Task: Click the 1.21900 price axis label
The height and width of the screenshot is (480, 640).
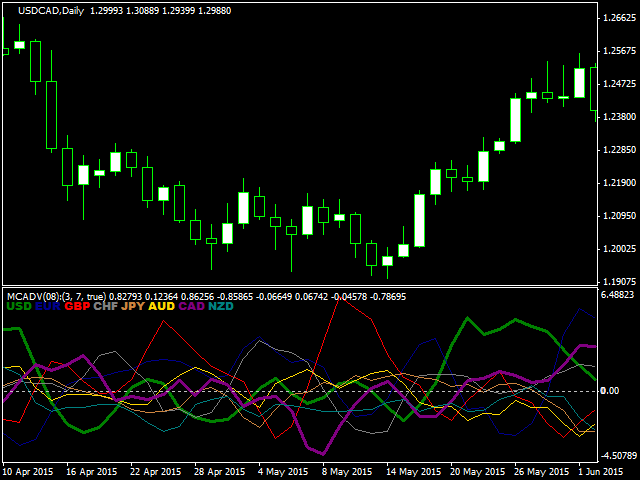Action: tap(619, 183)
